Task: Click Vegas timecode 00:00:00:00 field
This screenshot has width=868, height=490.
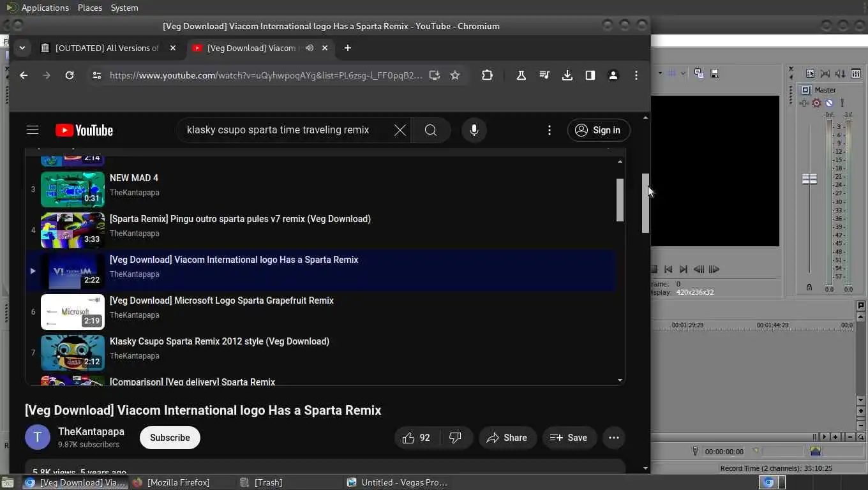Action: tap(724, 452)
